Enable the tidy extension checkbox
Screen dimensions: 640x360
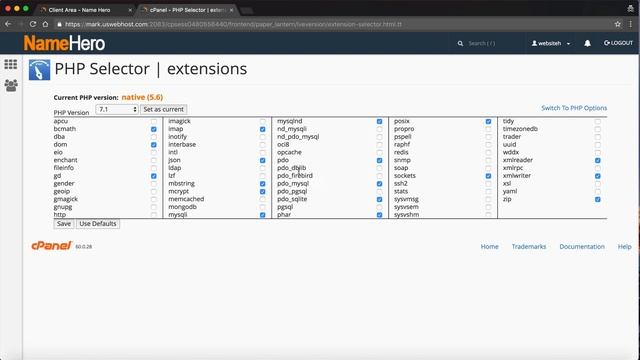coord(598,121)
